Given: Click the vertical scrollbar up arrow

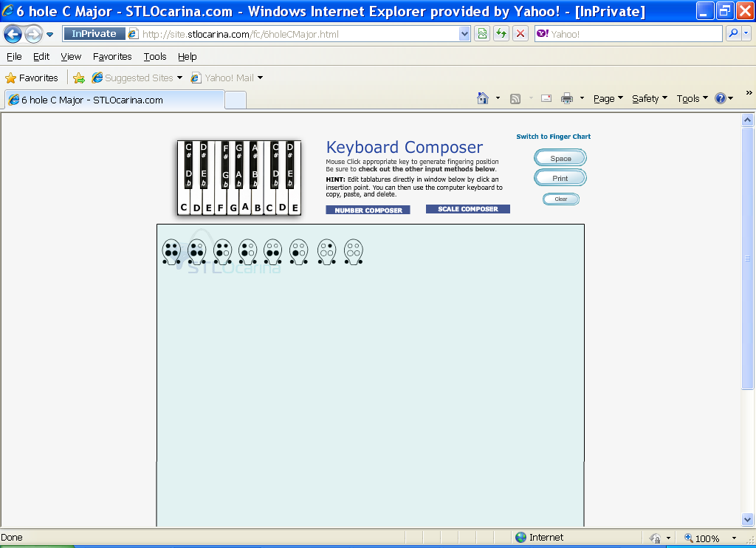Looking at the screenshot, I should [747, 120].
